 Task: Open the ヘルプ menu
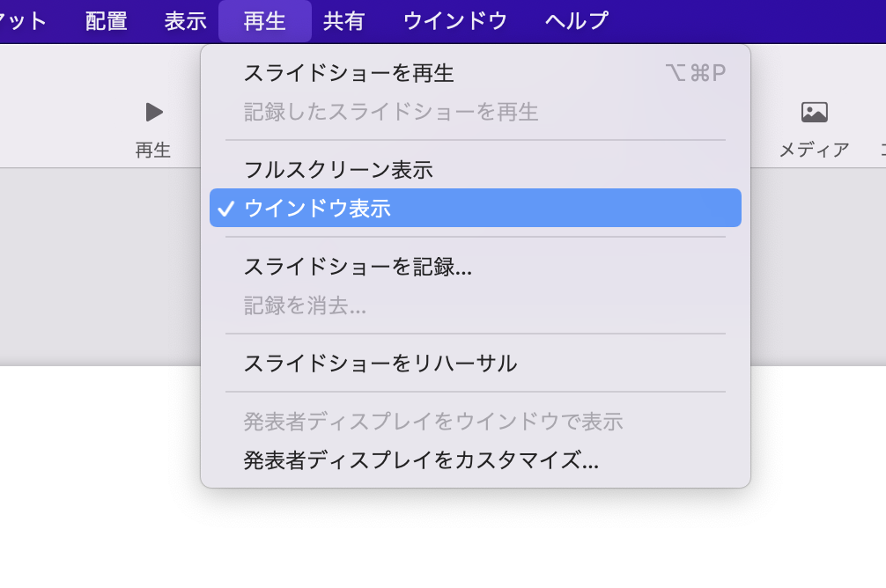click(576, 21)
